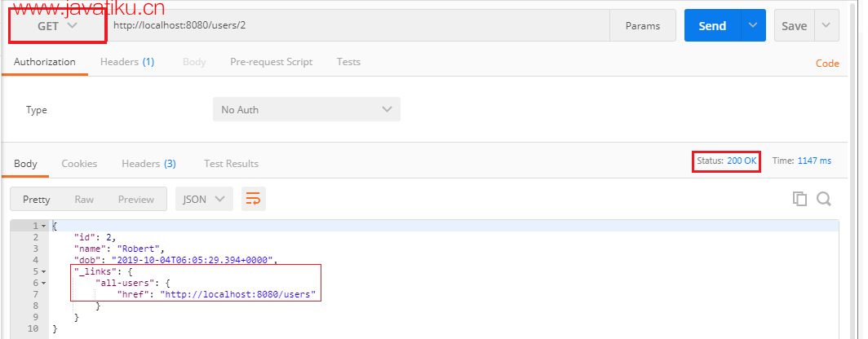Open the Pre-request Script tab
The height and width of the screenshot is (339, 868).
tap(271, 62)
